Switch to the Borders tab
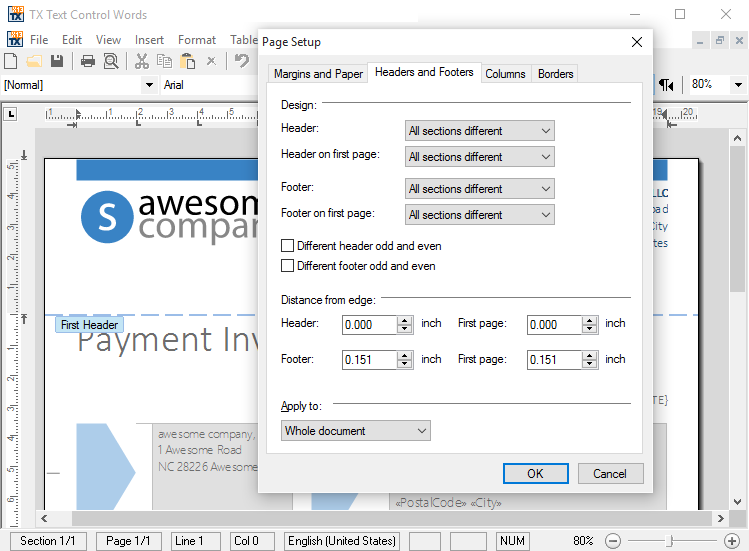 (x=555, y=74)
